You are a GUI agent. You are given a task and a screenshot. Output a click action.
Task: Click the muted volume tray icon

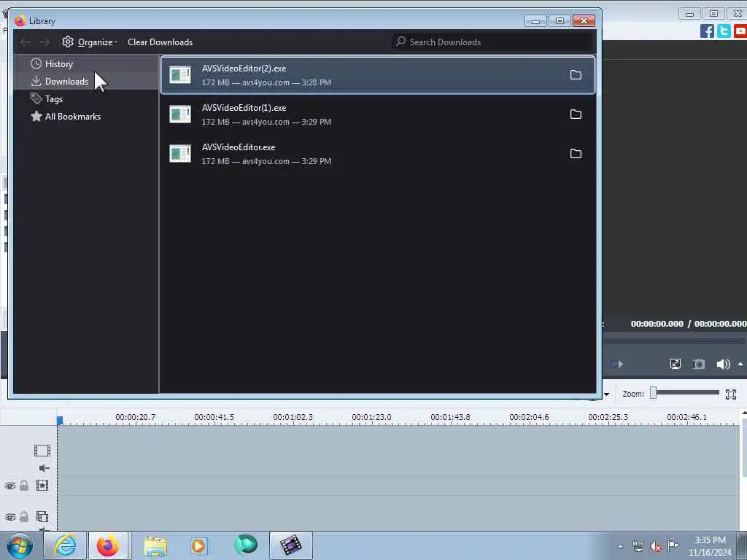pos(656,546)
